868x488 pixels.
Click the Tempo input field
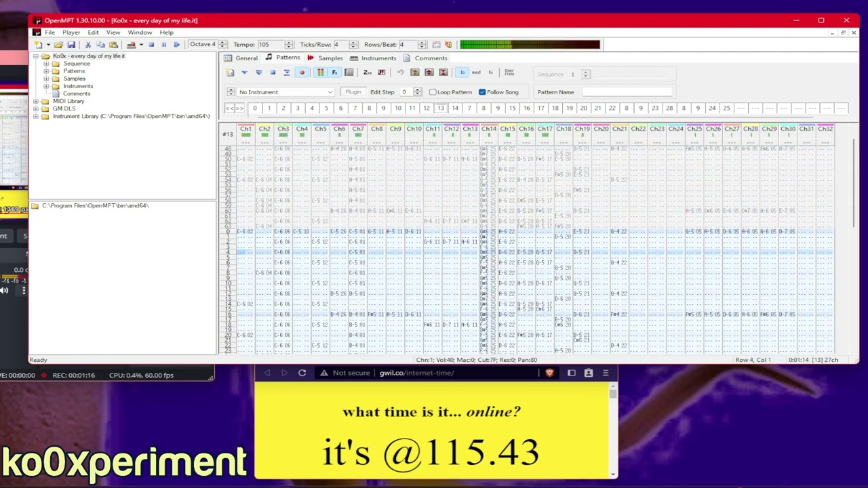270,45
